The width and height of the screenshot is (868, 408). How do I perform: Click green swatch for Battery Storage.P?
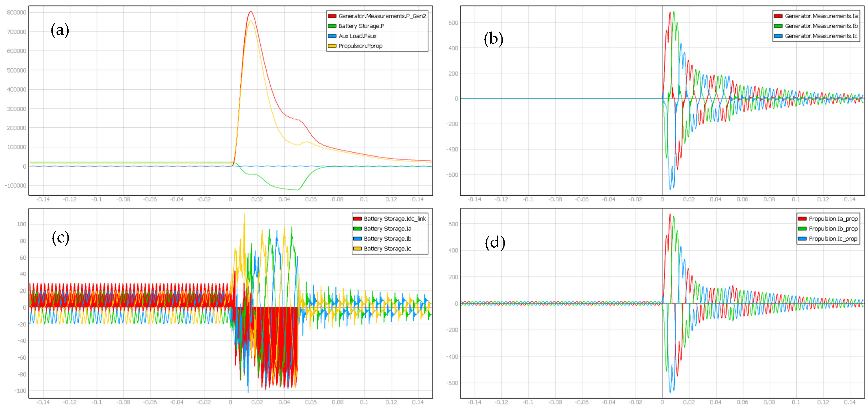tap(332, 26)
